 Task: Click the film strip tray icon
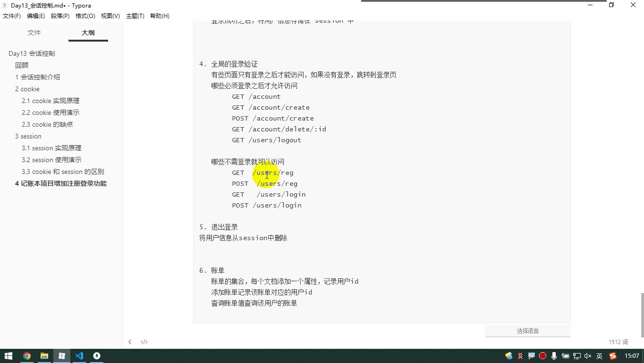[x=520, y=356]
